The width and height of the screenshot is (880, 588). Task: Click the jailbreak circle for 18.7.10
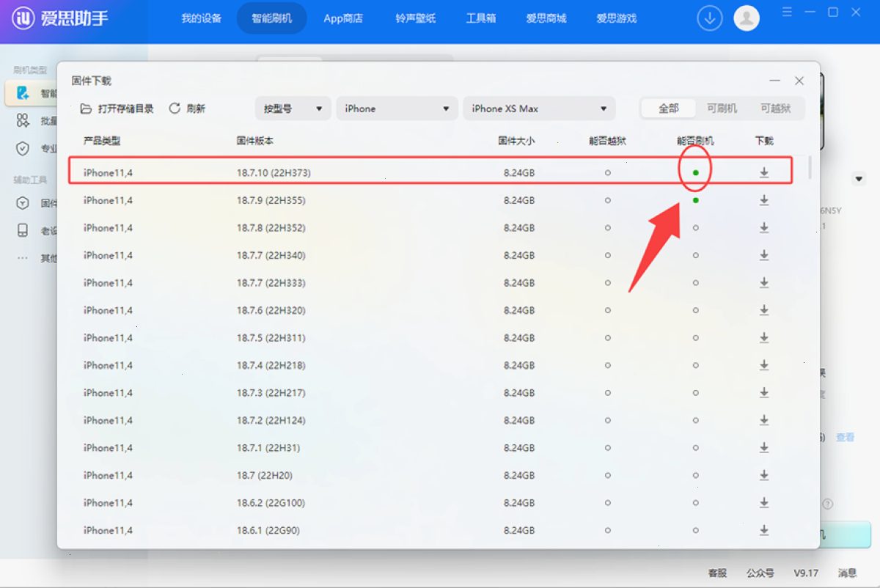607,172
